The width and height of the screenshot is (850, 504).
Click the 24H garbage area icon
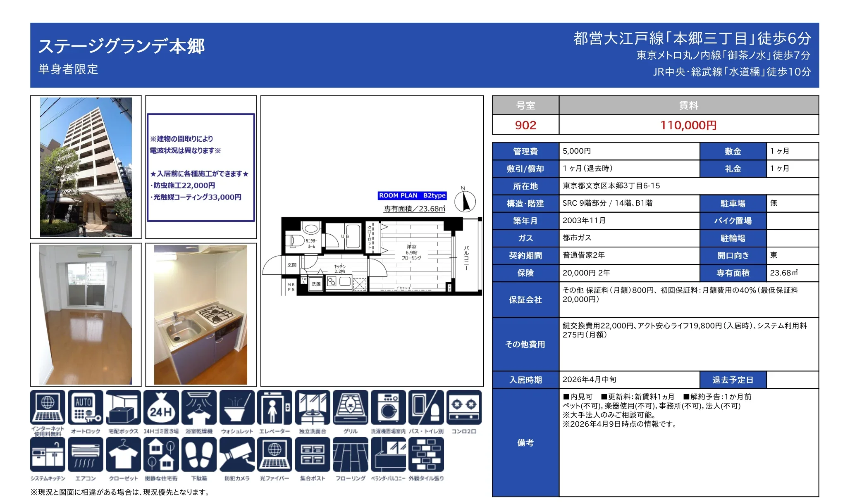coord(161,407)
